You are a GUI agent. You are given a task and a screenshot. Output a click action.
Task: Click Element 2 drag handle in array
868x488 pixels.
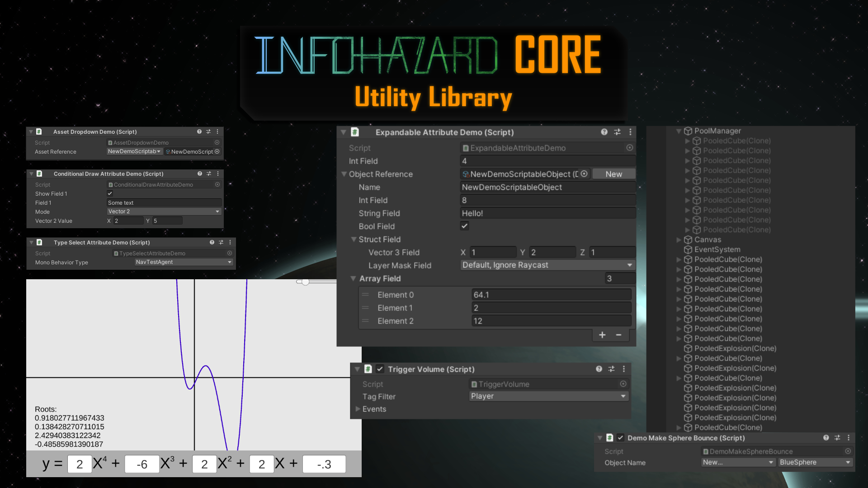click(x=365, y=321)
